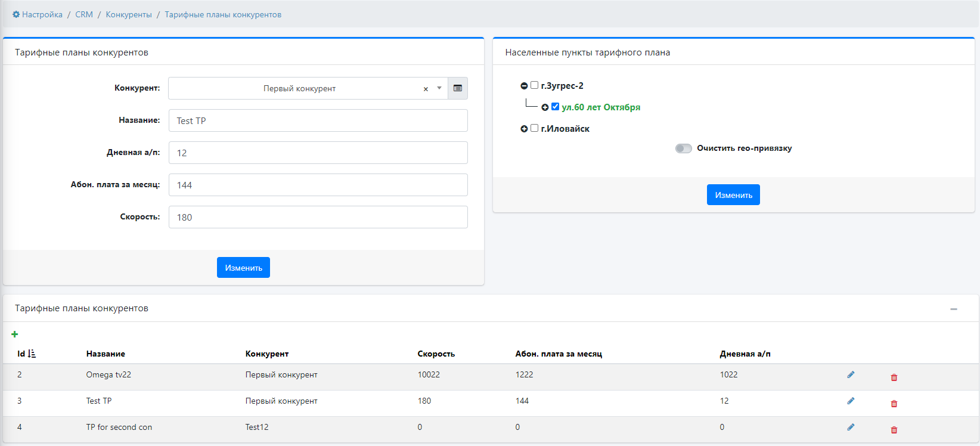The image size is (980, 446).
Task: Edit the TP for second con row
Action: [x=851, y=428]
